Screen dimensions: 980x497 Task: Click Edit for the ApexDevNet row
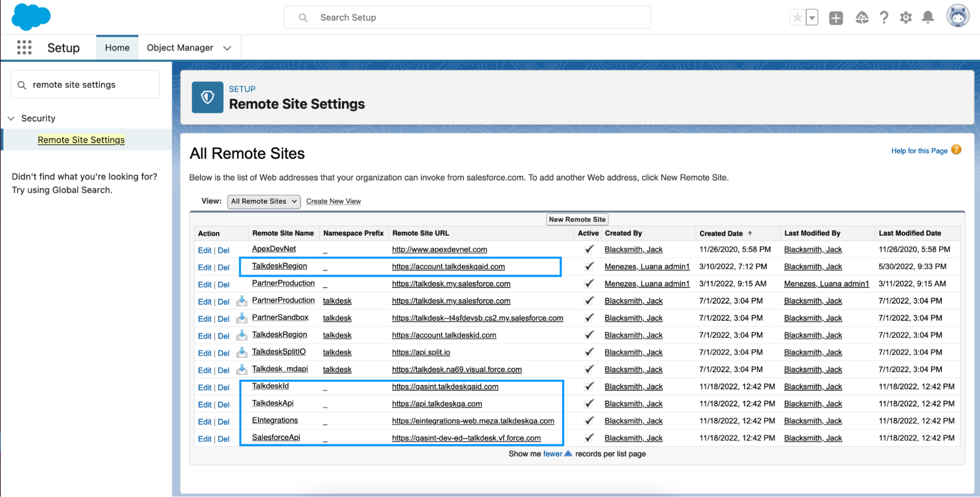(204, 250)
